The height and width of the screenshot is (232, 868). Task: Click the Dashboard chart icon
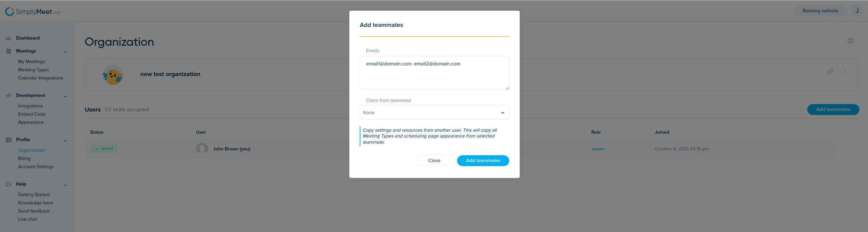point(9,38)
